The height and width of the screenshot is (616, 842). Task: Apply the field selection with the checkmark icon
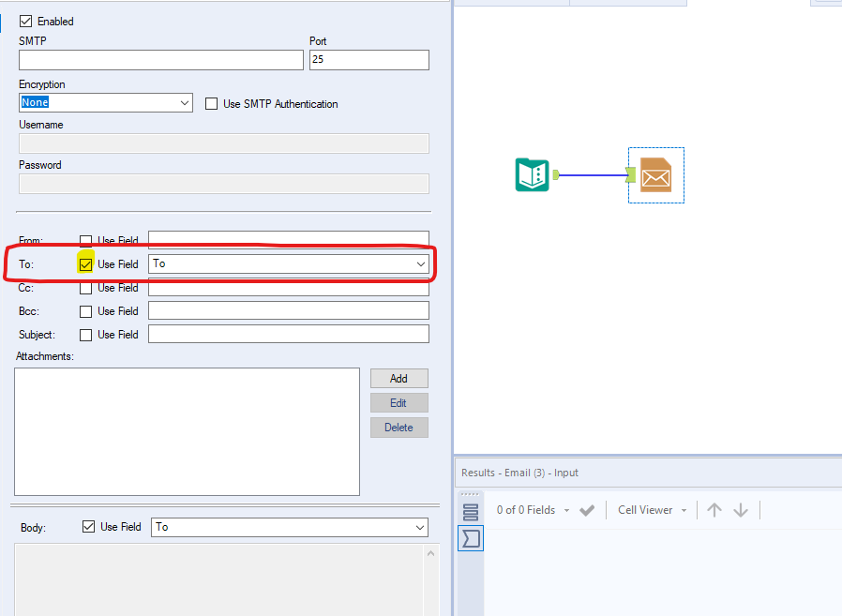tap(587, 509)
